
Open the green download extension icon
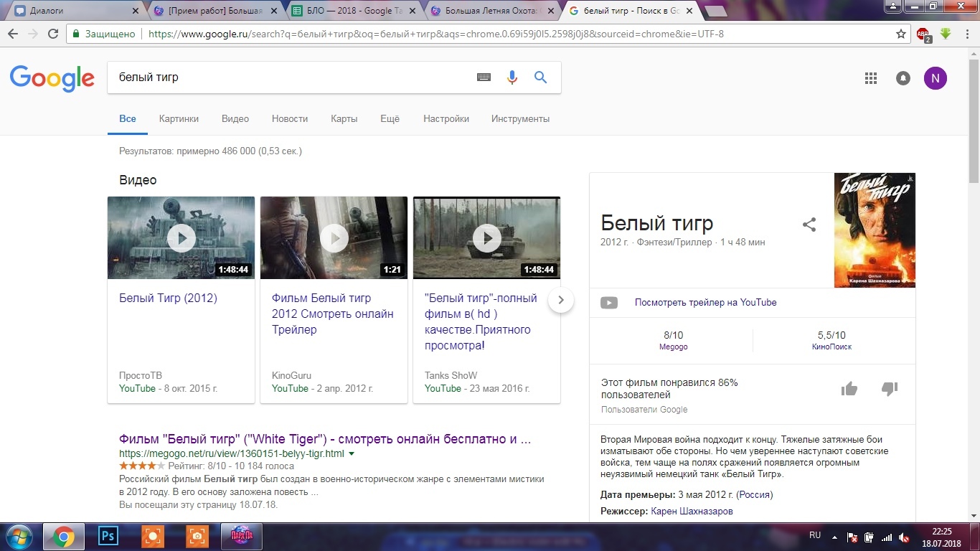coord(946,34)
